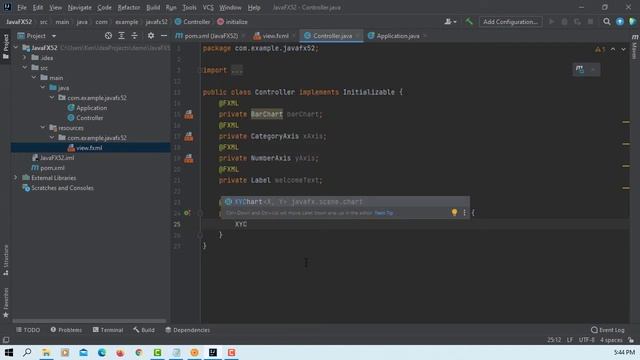This screenshot has height=360, width=640.
Task: Click the Load Maven Changes floating icon
Action: [x=580, y=69]
